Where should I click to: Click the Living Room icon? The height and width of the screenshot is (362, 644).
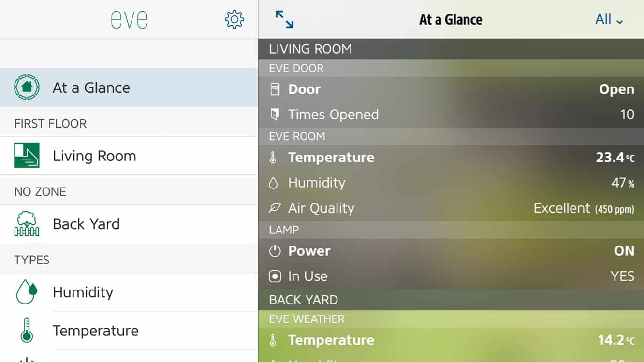tap(27, 156)
